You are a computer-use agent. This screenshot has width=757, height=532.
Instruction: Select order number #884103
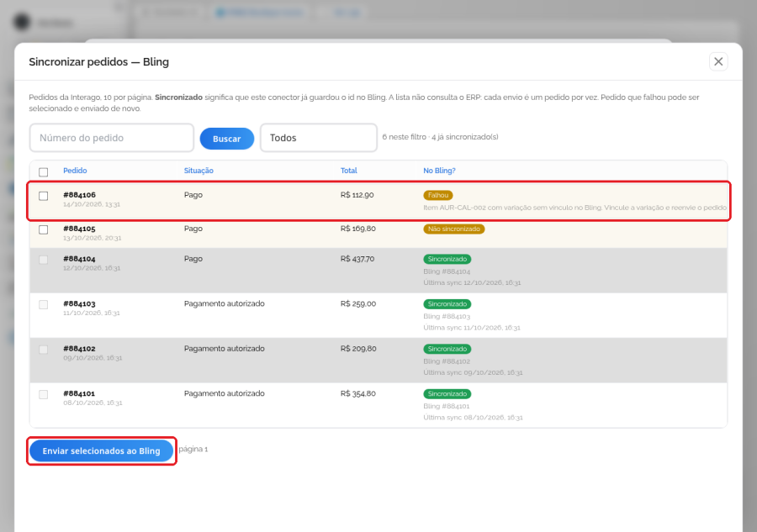(x=79, y=304)
